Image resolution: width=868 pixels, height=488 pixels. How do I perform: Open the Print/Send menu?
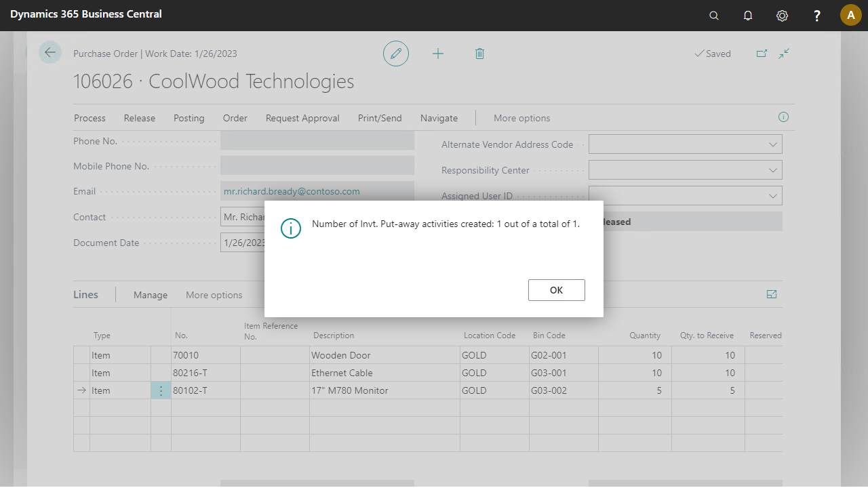pos(380,118)
